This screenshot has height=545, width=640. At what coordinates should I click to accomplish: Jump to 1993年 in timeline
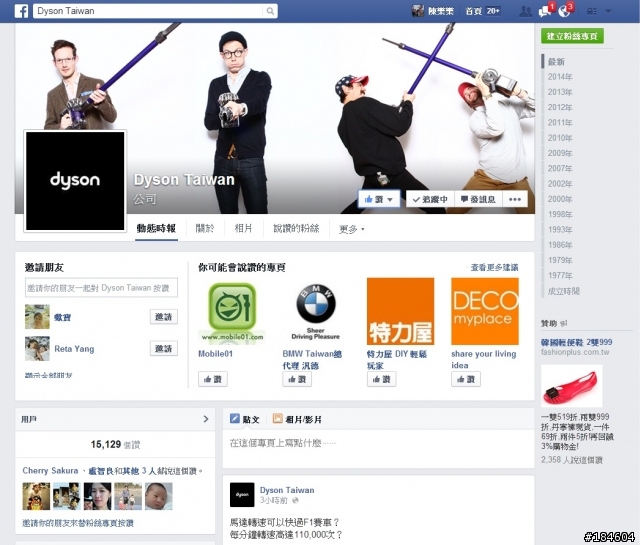[560, 230]
